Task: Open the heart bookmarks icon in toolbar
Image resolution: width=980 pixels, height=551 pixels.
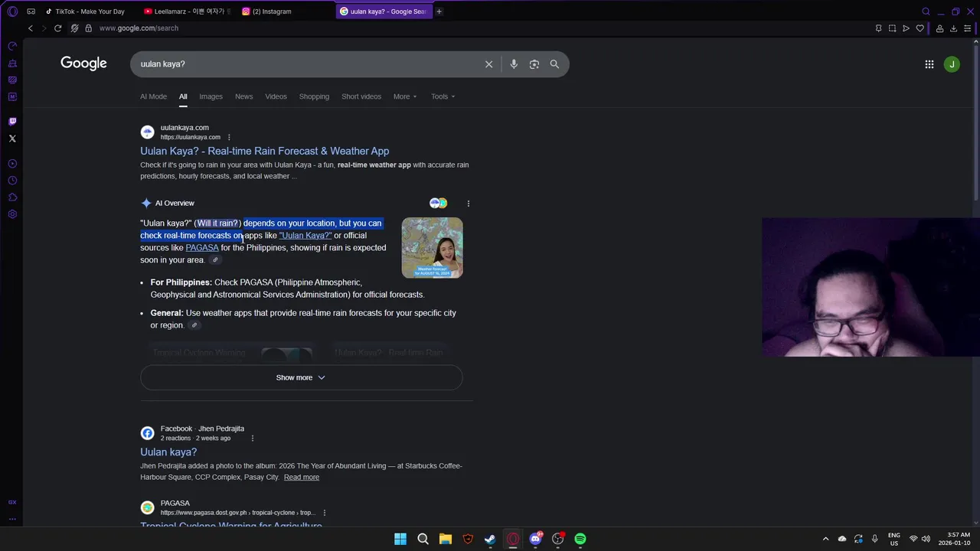Action: click(x=920, y=28)
